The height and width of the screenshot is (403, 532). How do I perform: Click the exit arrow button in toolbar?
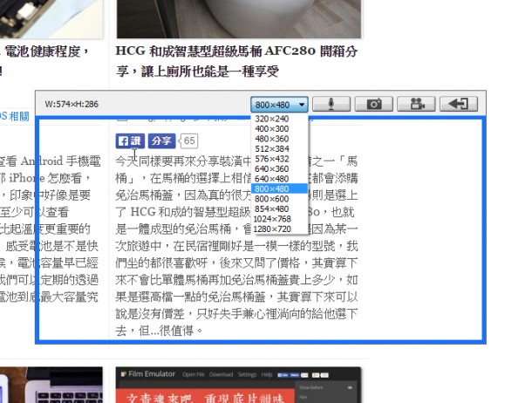point(459,104)
